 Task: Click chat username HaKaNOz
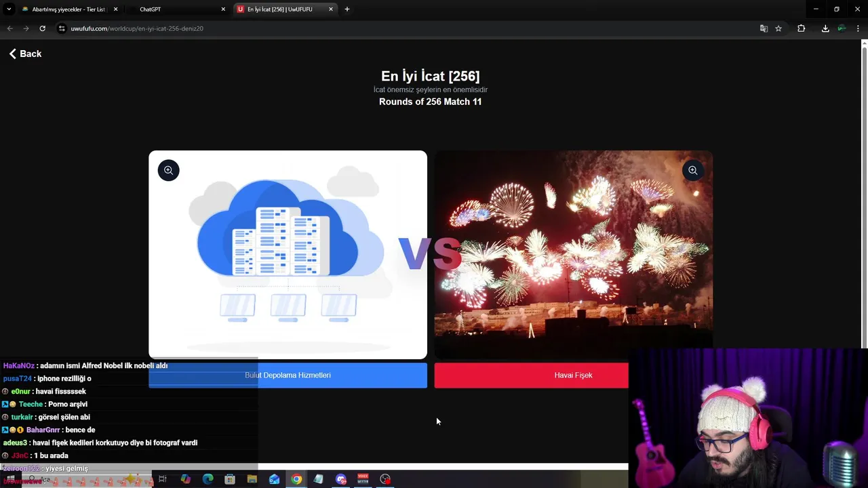click(18, 366)
